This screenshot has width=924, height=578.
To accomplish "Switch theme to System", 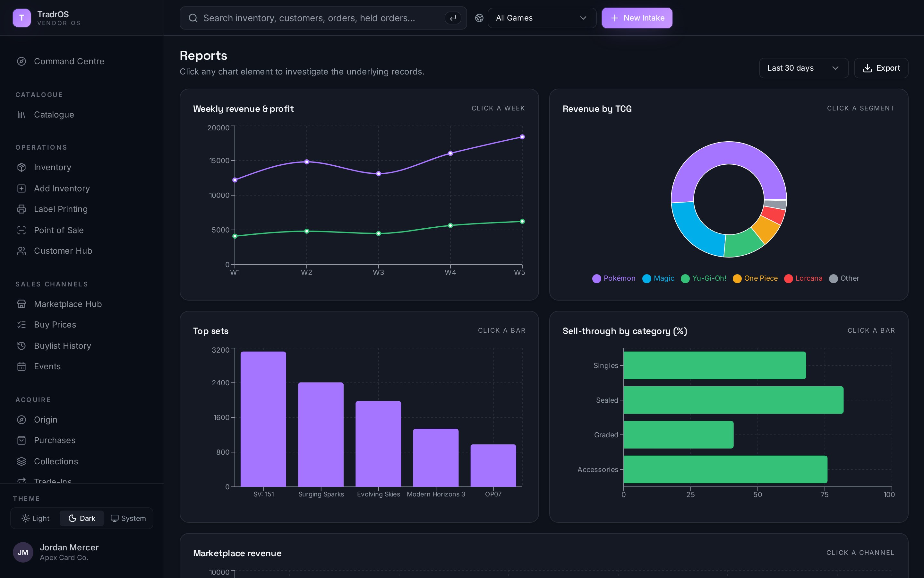I will point(128,518).
